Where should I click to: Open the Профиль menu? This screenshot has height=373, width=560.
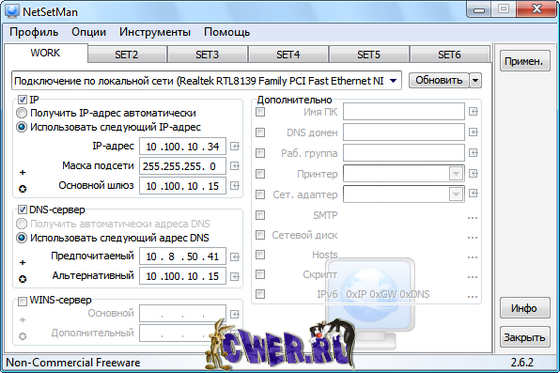[x=34, y=32]
